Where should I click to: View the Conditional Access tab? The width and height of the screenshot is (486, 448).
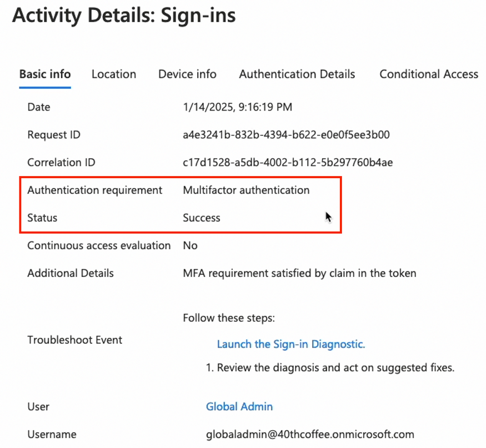428,74
